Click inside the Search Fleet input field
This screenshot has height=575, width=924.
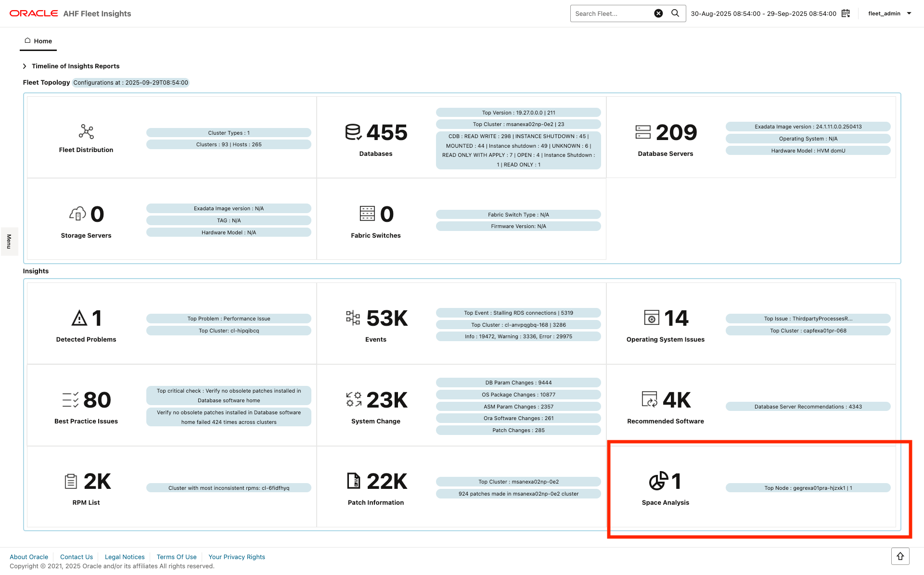tap(611, 13)
